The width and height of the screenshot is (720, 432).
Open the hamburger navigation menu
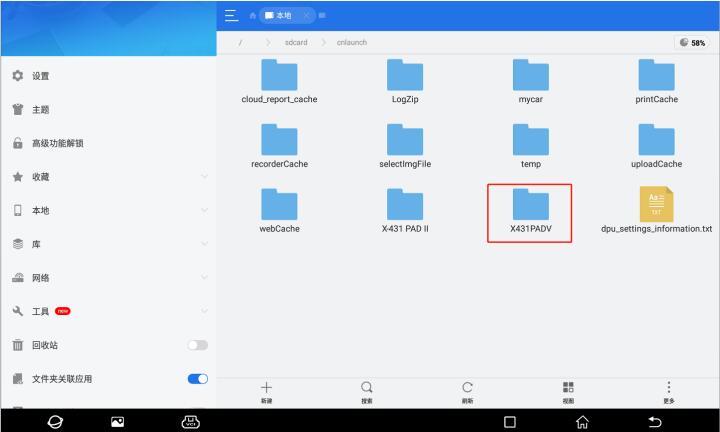(231, 16)
